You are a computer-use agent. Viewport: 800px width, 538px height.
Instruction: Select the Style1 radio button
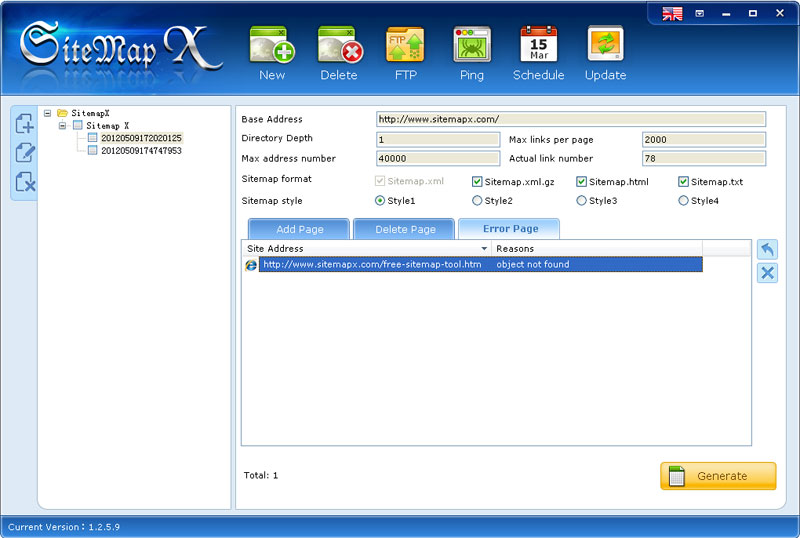click(x=380, y=201)
